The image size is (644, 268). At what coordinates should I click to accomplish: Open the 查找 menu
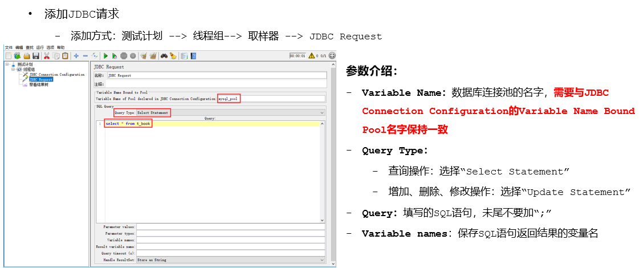pos(30,48)
